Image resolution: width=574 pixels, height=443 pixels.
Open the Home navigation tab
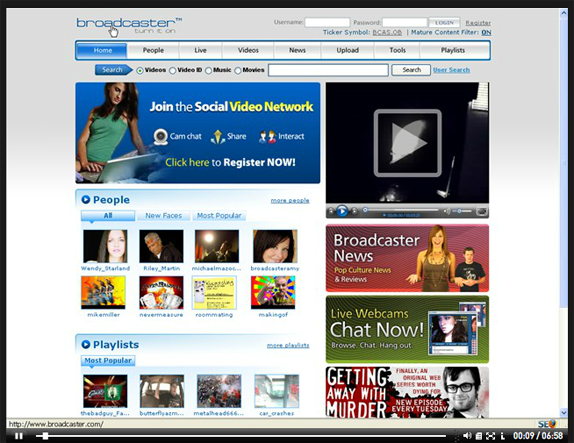coord(102,51)
